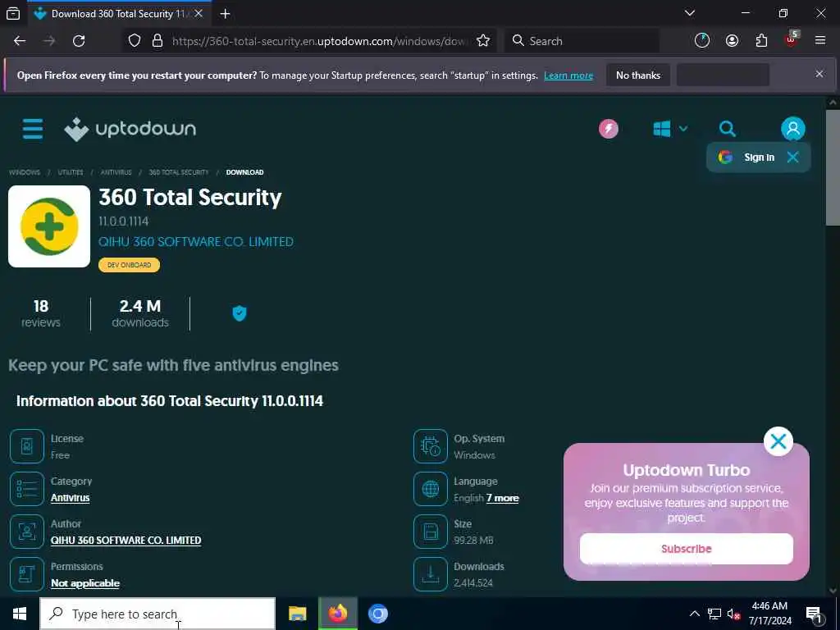Click the Op. System icon

click(430, 446)
